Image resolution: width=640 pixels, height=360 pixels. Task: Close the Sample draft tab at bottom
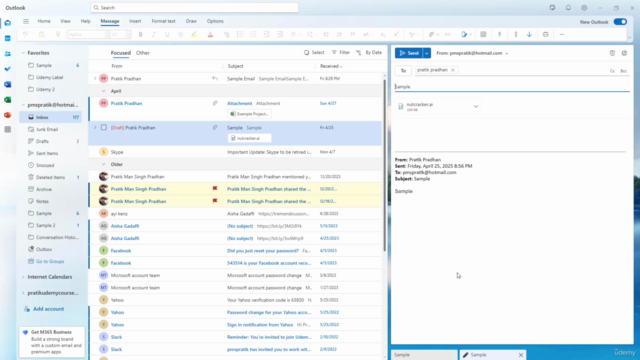521,355
